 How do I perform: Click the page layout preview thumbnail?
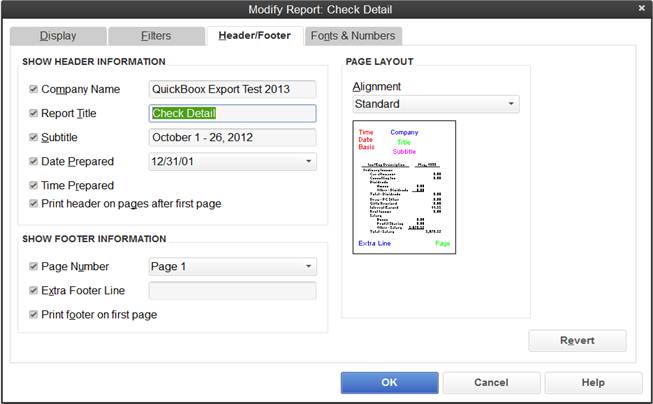[405, 187]
